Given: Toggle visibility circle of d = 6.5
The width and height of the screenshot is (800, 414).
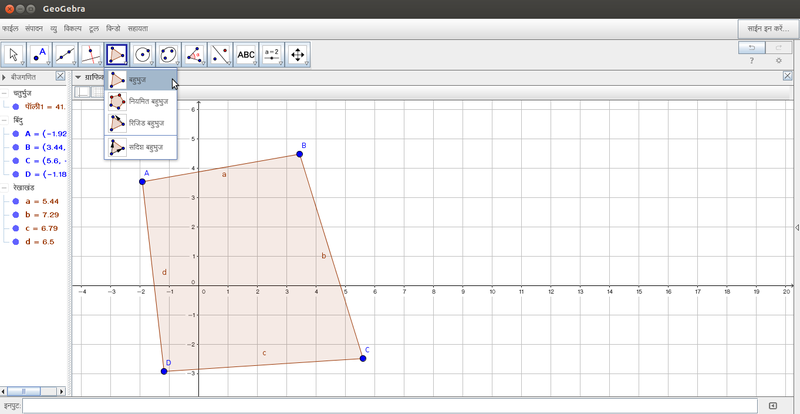Looking at the screenshot, I should click(15, 242).
